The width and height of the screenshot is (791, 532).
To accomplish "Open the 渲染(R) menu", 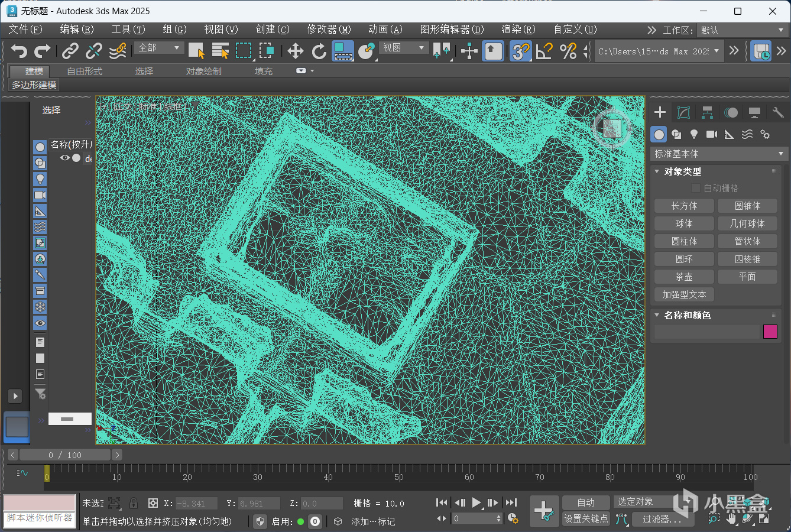I will (518, 30).
